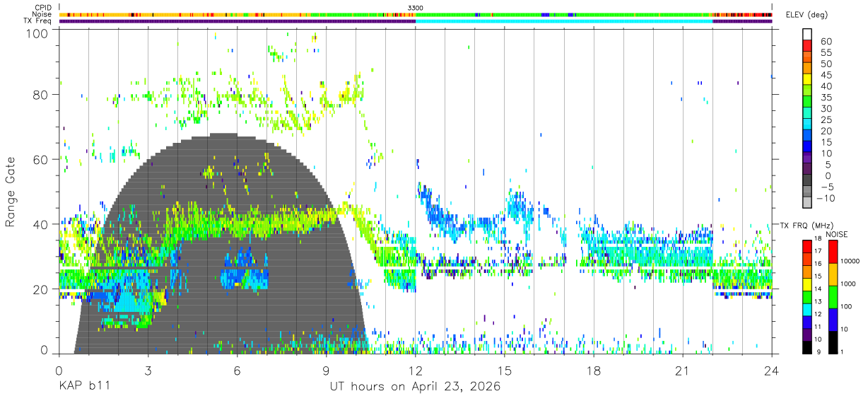Click the 9 tick on UT hours axis

[x=326, y=371]
